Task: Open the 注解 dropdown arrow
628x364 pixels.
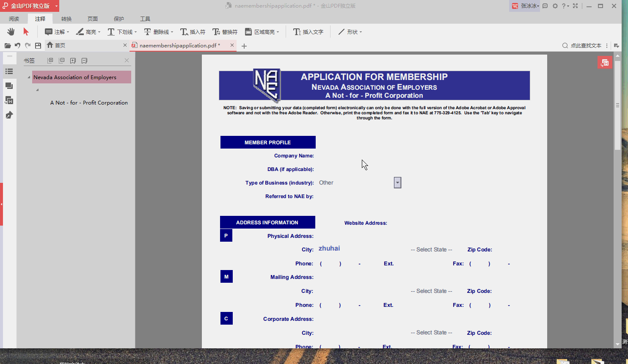Action: click(x=68, y=32)
